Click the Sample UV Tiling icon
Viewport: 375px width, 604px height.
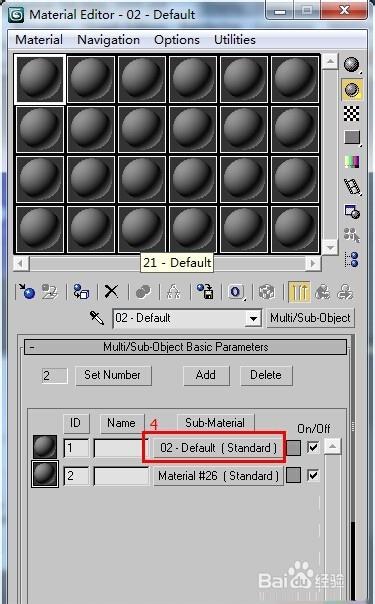[352, 138]
